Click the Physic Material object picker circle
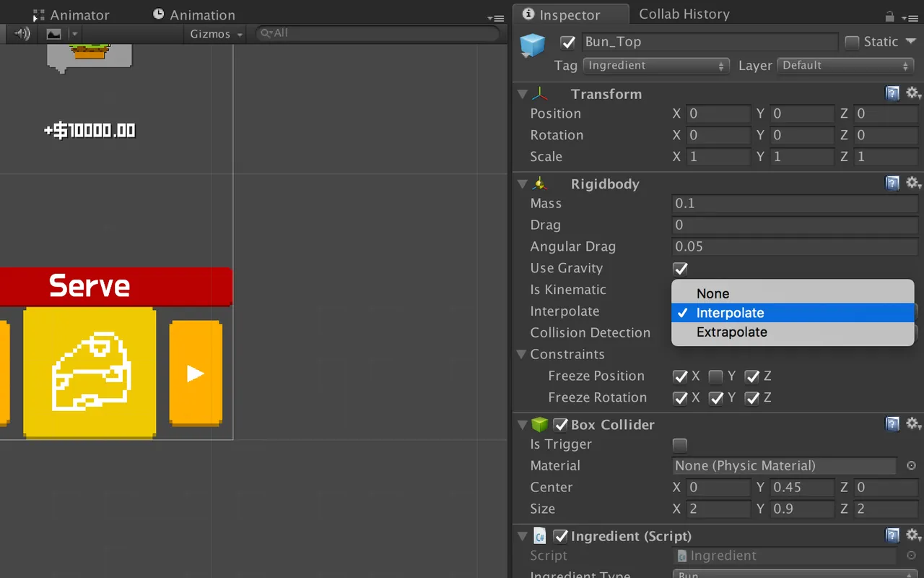This screenshot has width=924, height=578. tap(911, 466)
